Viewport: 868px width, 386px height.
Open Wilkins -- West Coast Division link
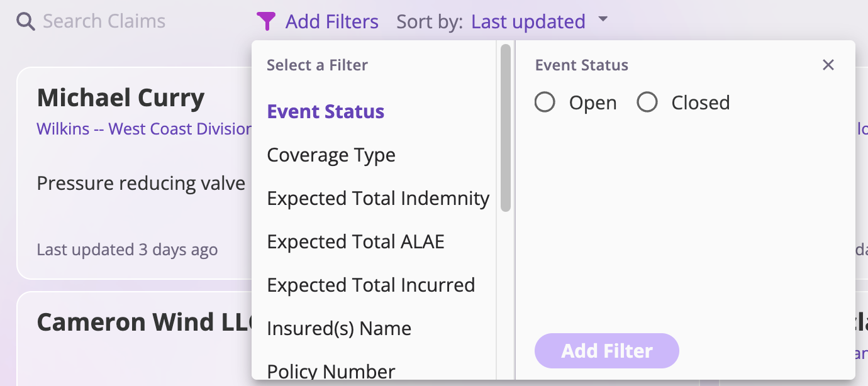144,129
